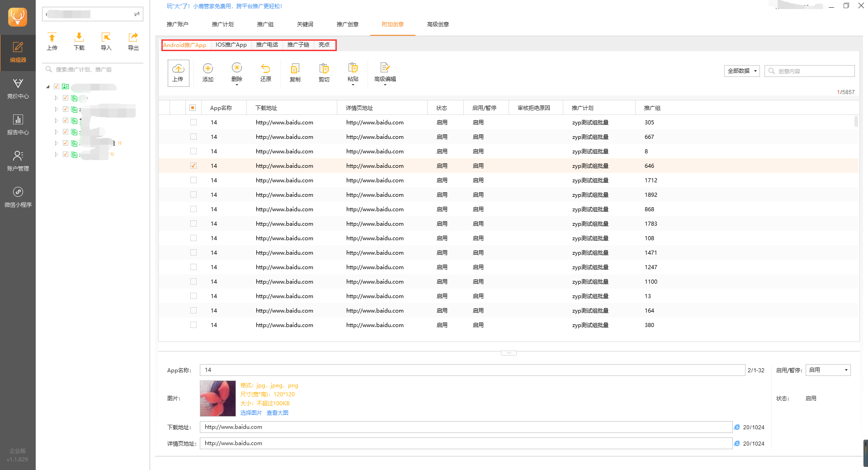
Task: Expand the second child plan tree node
Action: 56,109
